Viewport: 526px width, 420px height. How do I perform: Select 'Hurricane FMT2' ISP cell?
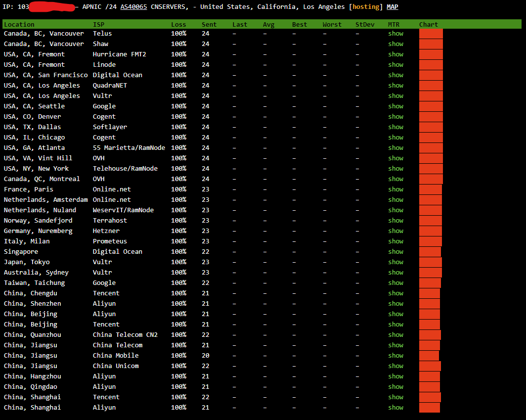pos(120,54)
